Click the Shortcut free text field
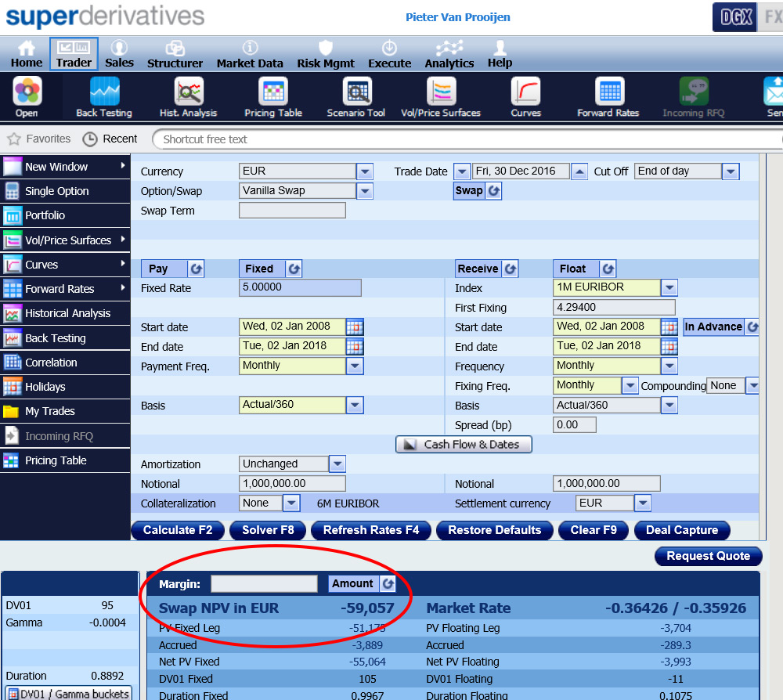783x700 pixels. (x=467, y=139)
